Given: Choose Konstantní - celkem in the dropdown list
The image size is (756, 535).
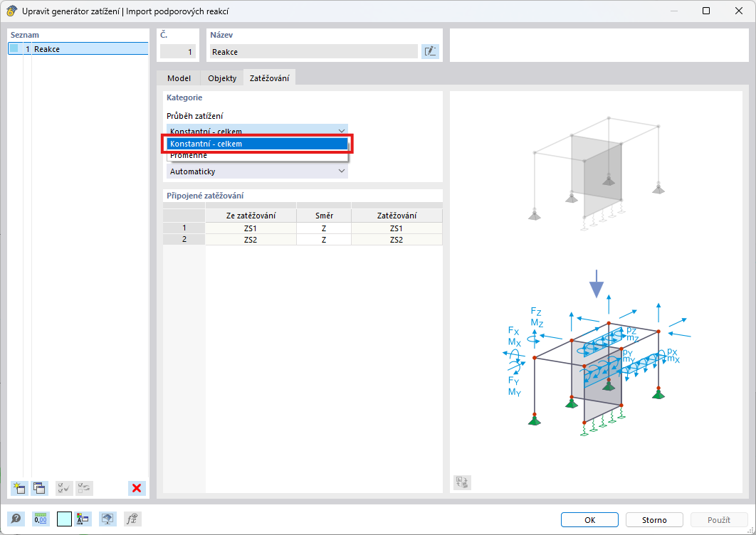Looking at the screenshot, I should (257, 144).
